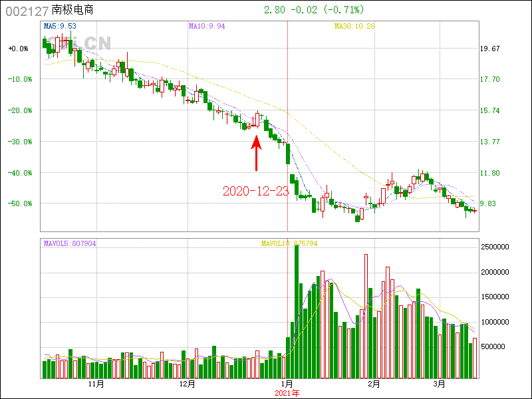Click the -50.0% percentage axis label

(18, 203)
